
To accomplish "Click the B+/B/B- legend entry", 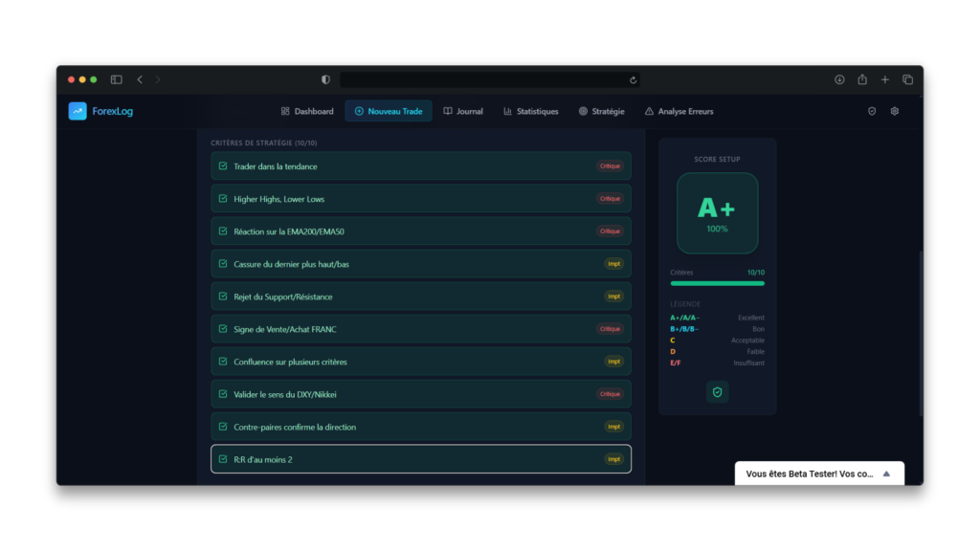I will 684,329.
